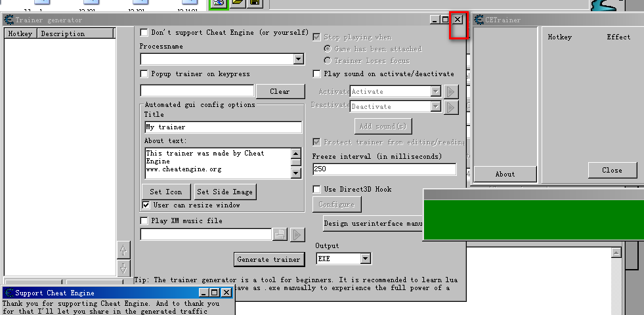Move the selected hotkey entry up
This screenshot has width=644, height=315.
pos(123,249)
